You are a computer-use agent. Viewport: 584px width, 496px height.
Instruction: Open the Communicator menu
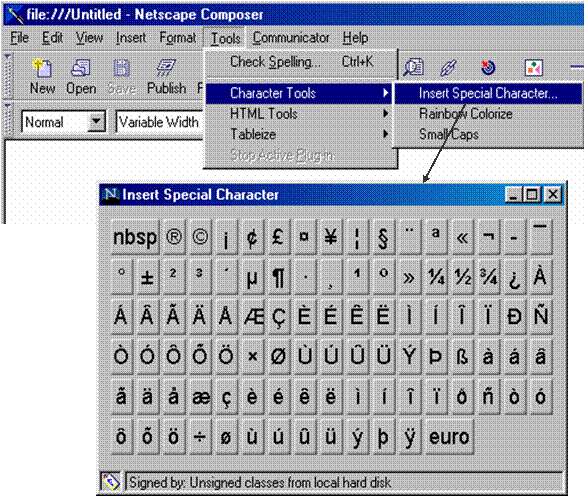(x=291, y=38)
